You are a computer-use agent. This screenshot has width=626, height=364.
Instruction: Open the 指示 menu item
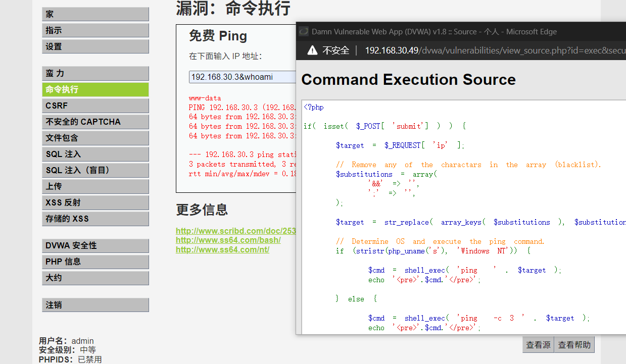pos(95,30)
